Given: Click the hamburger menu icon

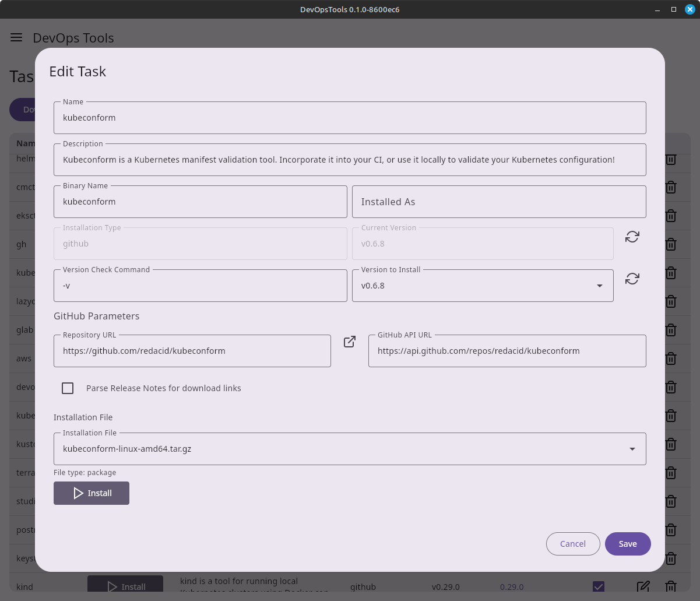Looking at the screenshot, I should [16, 37].
